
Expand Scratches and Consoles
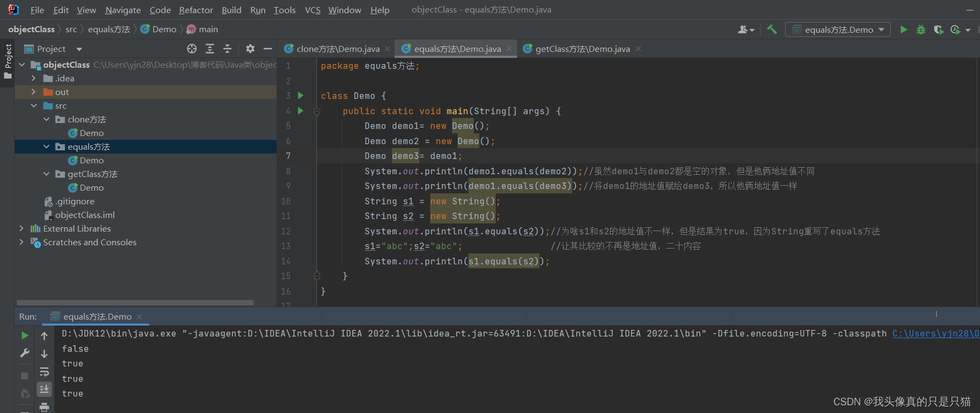(22, 242)
